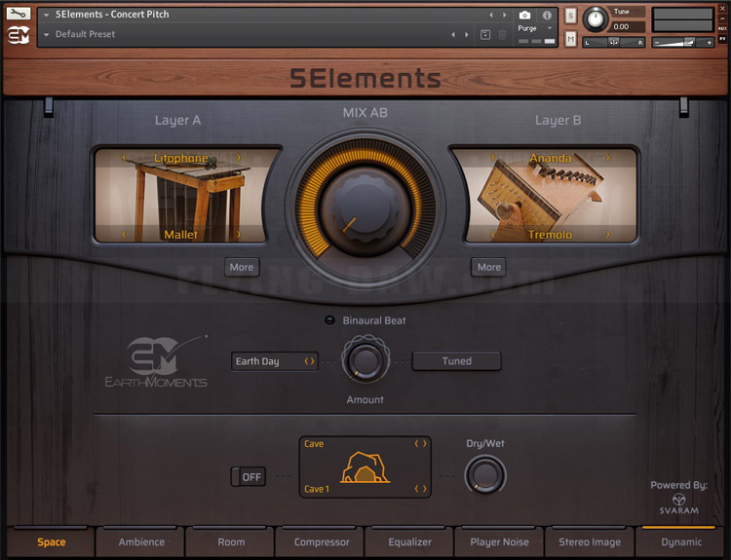Go to previous instrument arrow
This screenshot has width=731, height=560.
(x=491, y=15)
